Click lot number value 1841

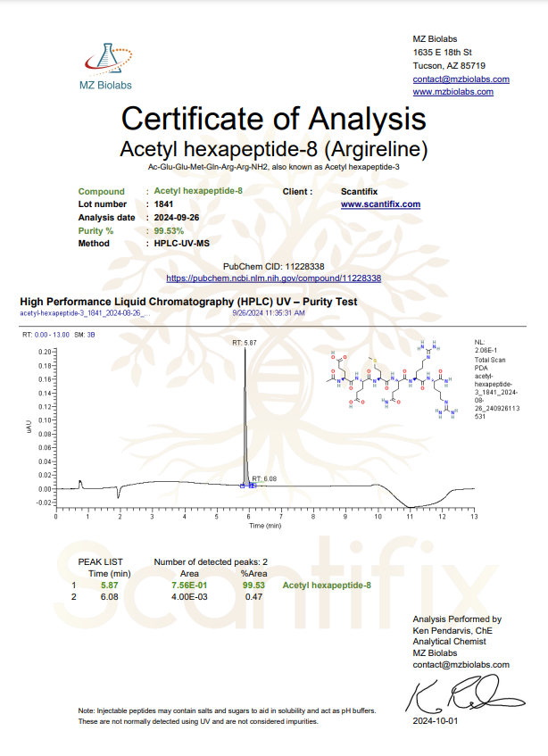pos(163,204)
